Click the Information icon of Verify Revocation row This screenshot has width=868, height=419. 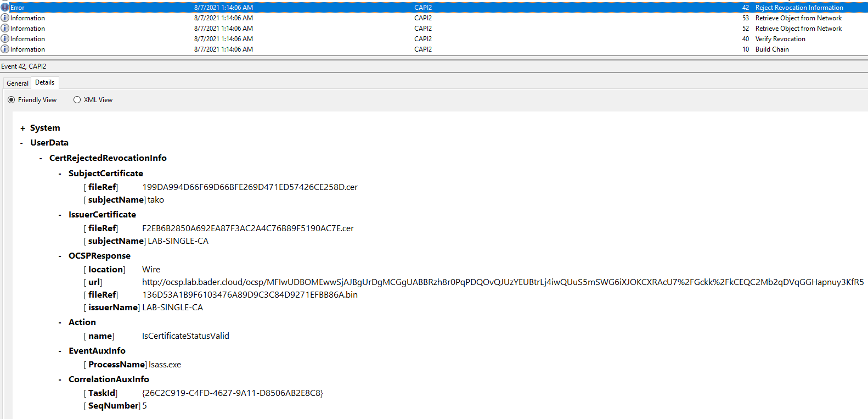coord(5,39)
